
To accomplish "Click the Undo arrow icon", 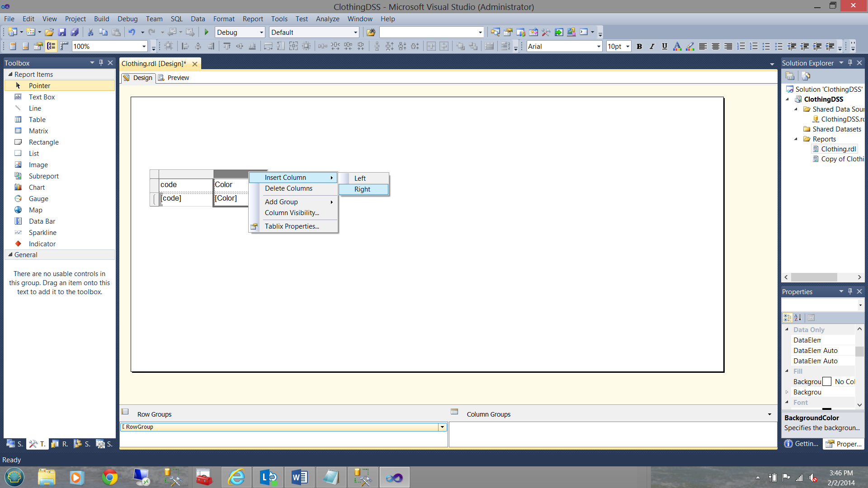I will tap(132, 32).
